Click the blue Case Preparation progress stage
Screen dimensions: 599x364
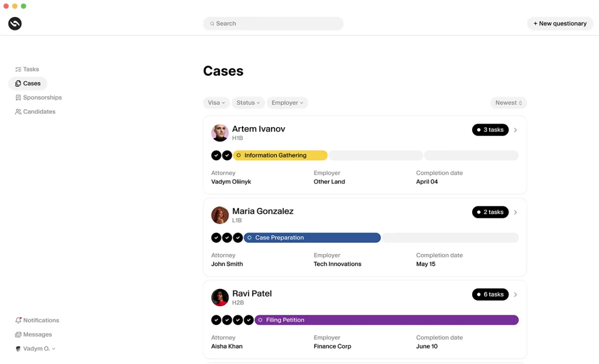[x=312, y=238]
